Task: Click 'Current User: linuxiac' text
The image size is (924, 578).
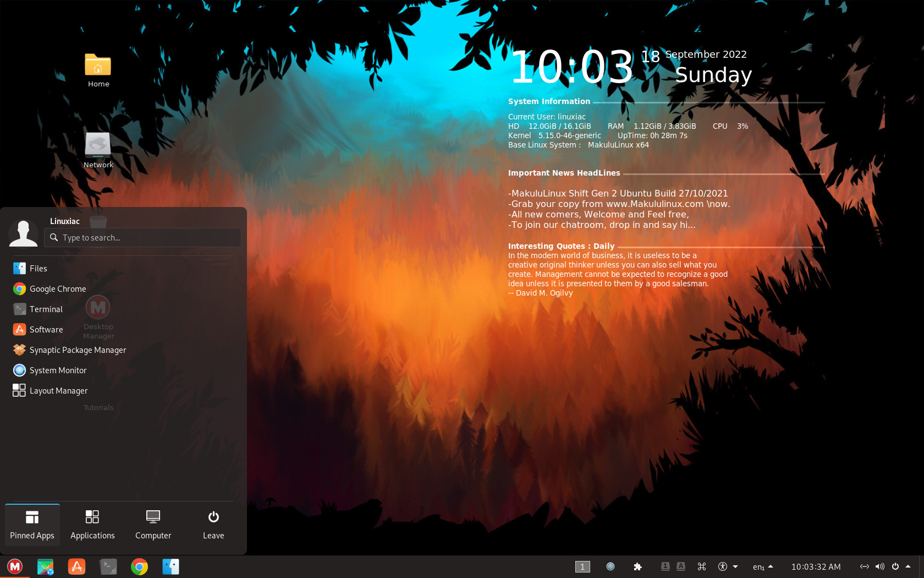Action: coord(547,117)
